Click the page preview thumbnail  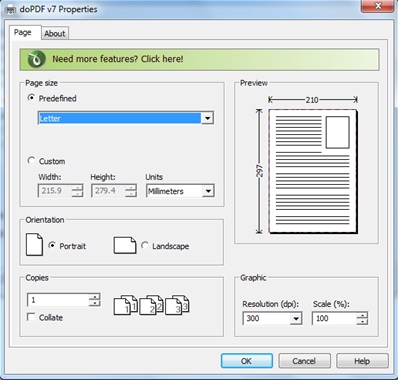pos(313,171)
